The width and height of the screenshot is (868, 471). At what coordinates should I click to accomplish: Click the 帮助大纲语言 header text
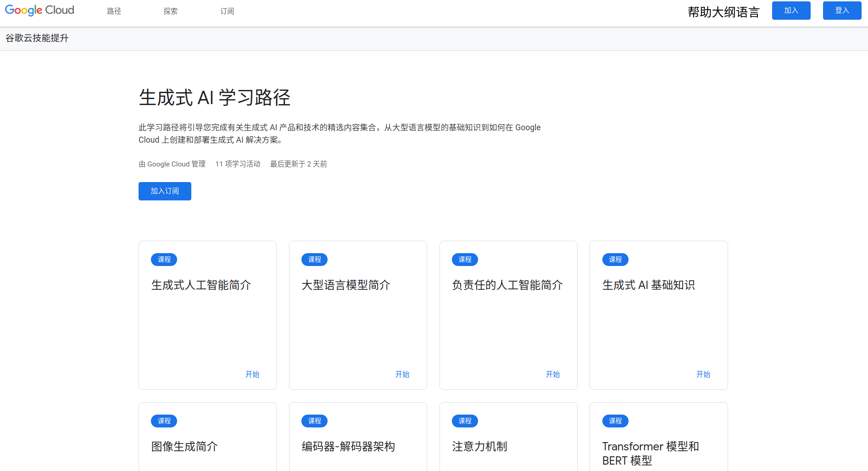723,12
